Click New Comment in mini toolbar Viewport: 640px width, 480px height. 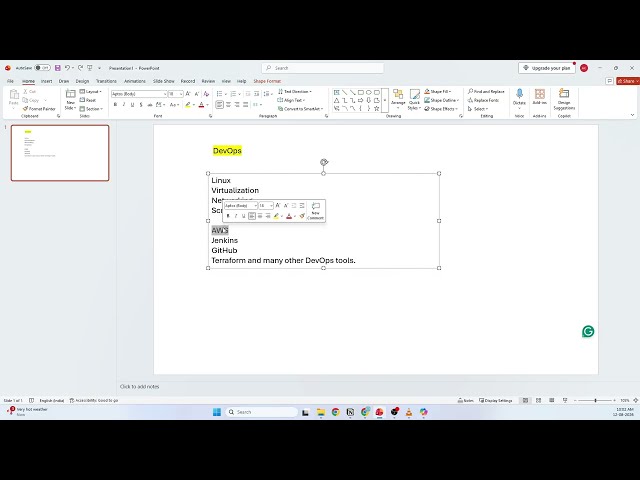click(x=315, y=211)
